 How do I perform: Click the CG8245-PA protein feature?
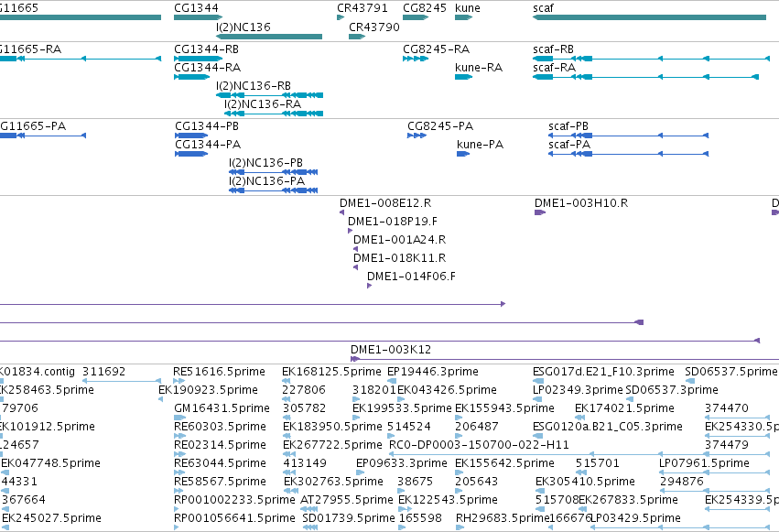tap(417, 136)
